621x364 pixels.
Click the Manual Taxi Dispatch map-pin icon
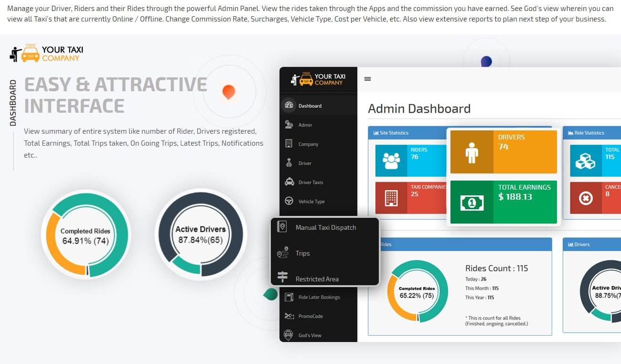282,227
